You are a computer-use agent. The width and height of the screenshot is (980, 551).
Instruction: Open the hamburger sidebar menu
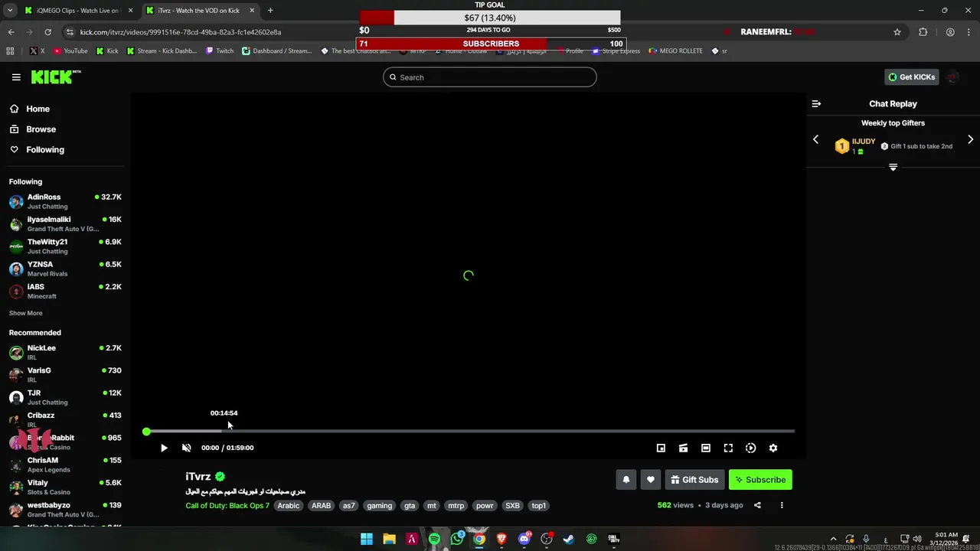(x=16, y=77)
